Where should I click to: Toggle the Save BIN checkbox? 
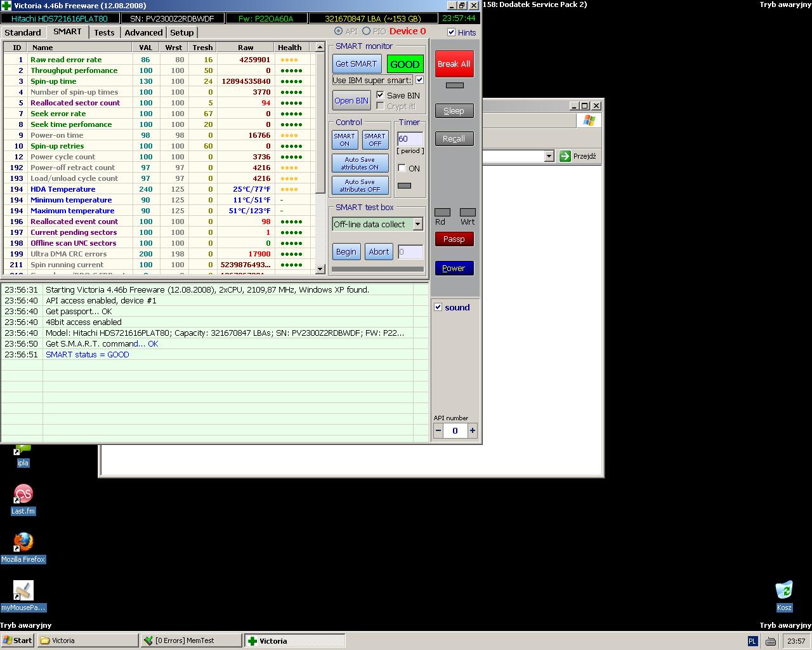point(380,95)
